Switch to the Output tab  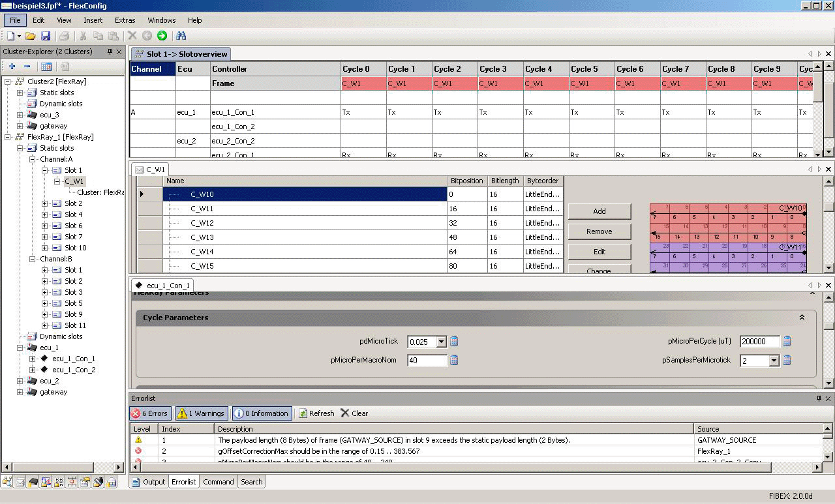tap(149, 482)
